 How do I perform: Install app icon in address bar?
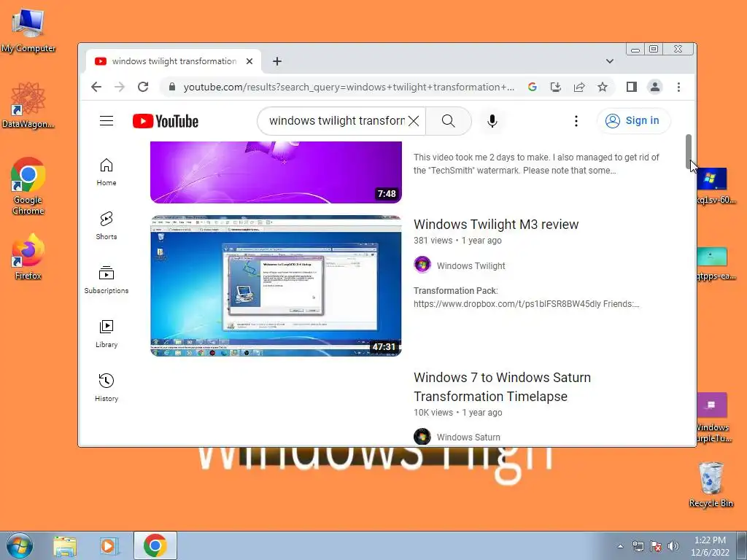click(x=555, y=87)
